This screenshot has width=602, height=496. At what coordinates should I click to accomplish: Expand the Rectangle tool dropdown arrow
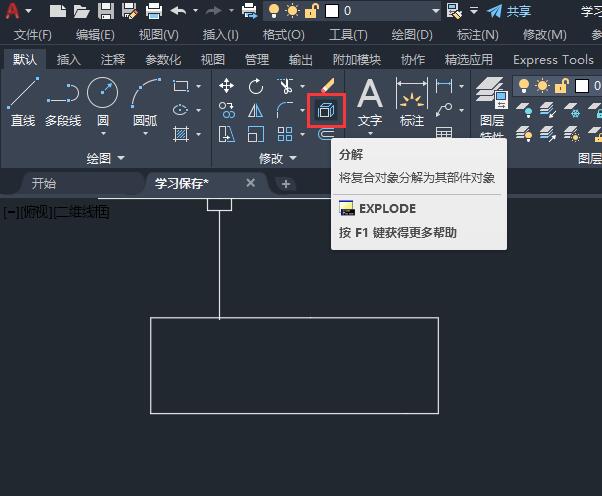pos(198,86)
